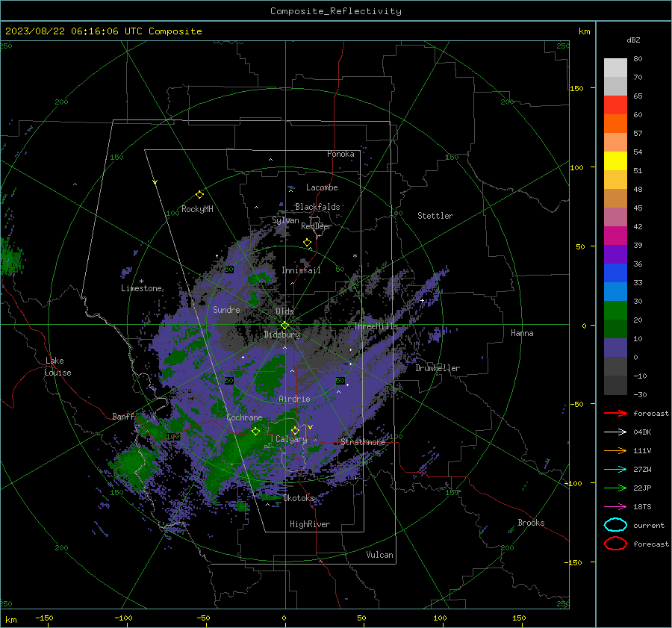Screen dimensions: 672x628
Task: Click the RedDeer city label
Action: [317, 226]
